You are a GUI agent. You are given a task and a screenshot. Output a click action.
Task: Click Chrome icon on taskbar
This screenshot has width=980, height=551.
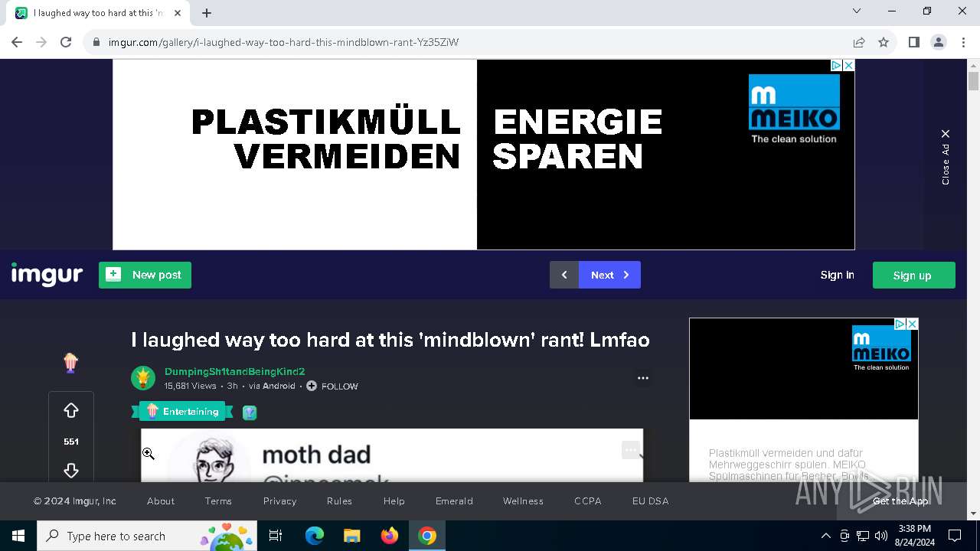[x=427, y=536]
